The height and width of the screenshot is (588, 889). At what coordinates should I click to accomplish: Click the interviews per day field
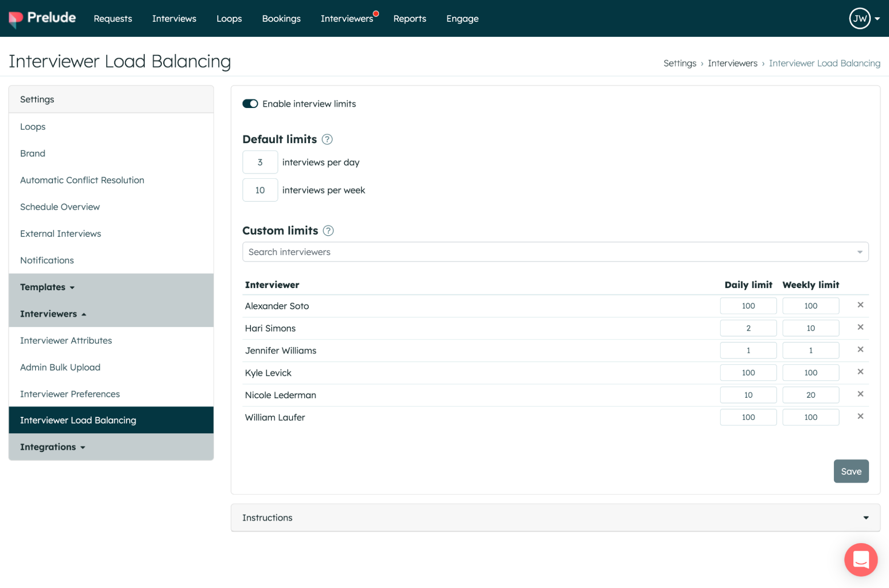pyautogui.click(x=260, y=162)
